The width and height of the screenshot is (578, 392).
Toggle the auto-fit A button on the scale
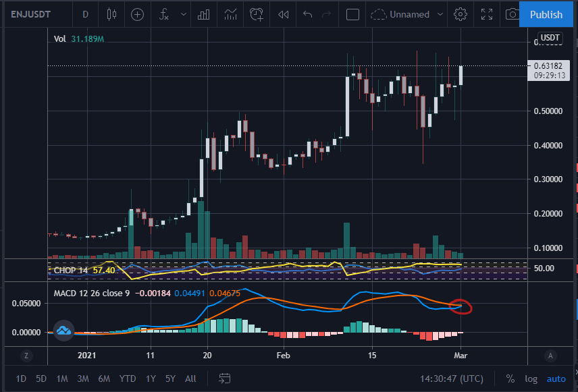[550, 356]
